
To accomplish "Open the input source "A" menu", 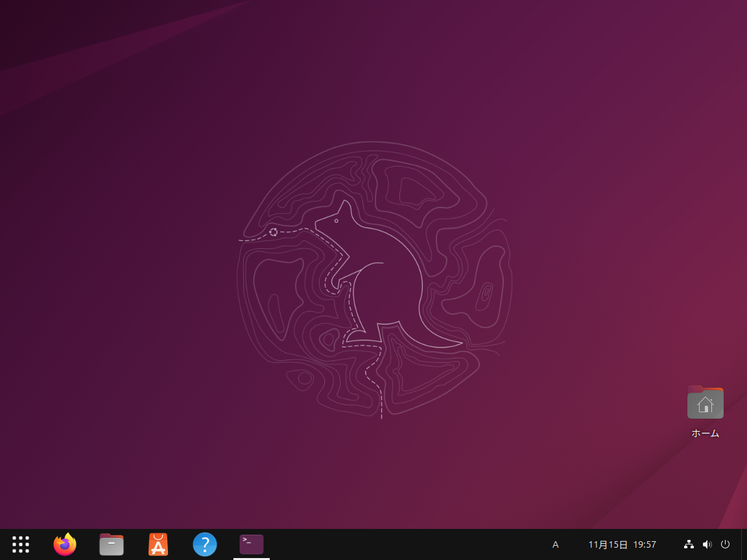I will (555, 544).
